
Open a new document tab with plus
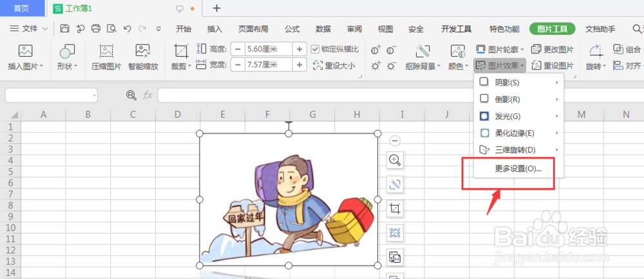click(216, 8)
